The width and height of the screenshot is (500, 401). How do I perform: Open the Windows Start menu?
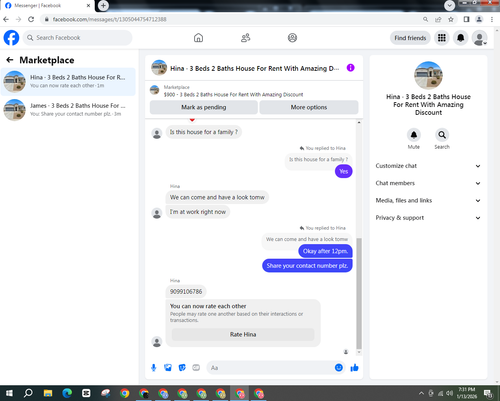coord(9,393)
